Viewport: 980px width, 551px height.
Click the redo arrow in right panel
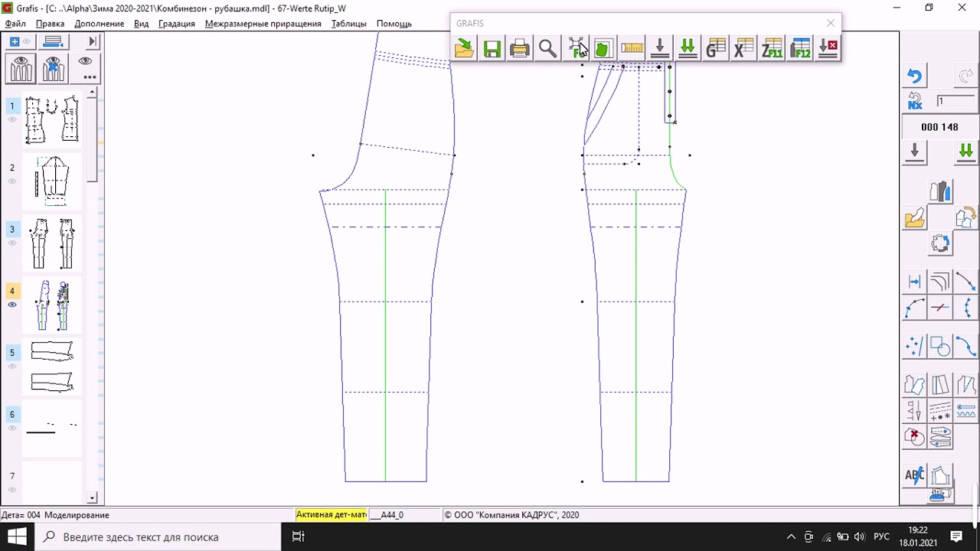965,76
